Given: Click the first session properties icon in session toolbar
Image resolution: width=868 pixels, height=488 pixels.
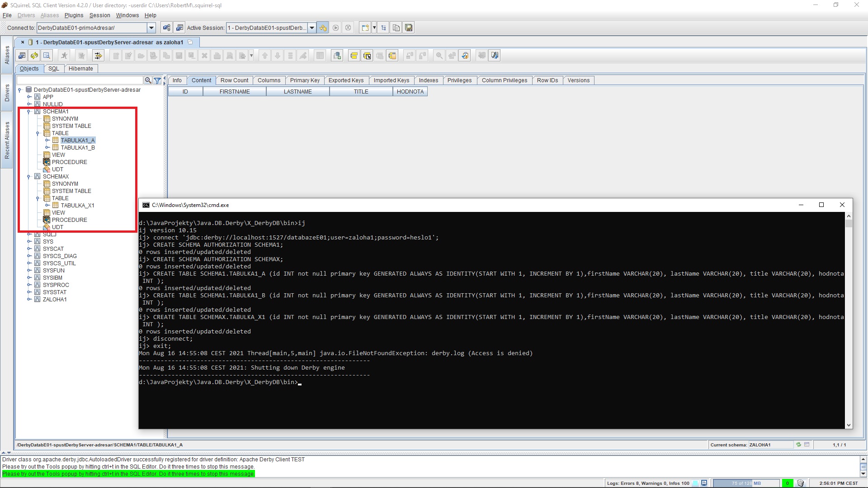Looking at the screenshot, I should [x=22, y=56].
